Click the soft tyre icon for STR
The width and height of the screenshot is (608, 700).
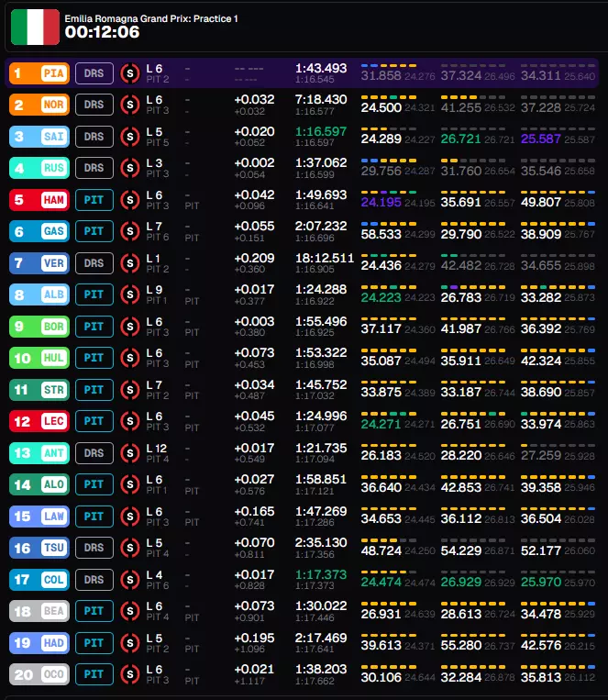tap(130, 390)
